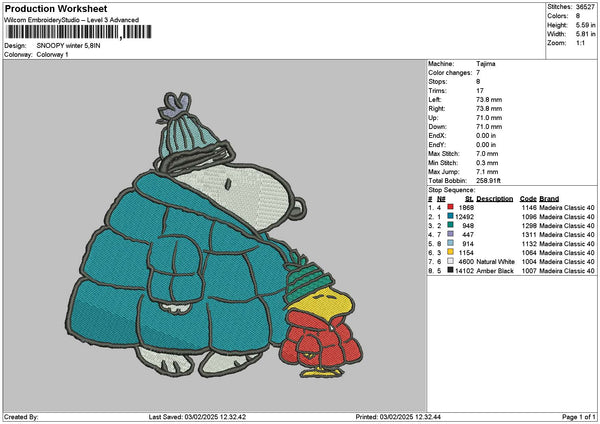Select the Left extent 73.8 mm
The height and width of the screenshot is (424, 600).
[489, 100]
